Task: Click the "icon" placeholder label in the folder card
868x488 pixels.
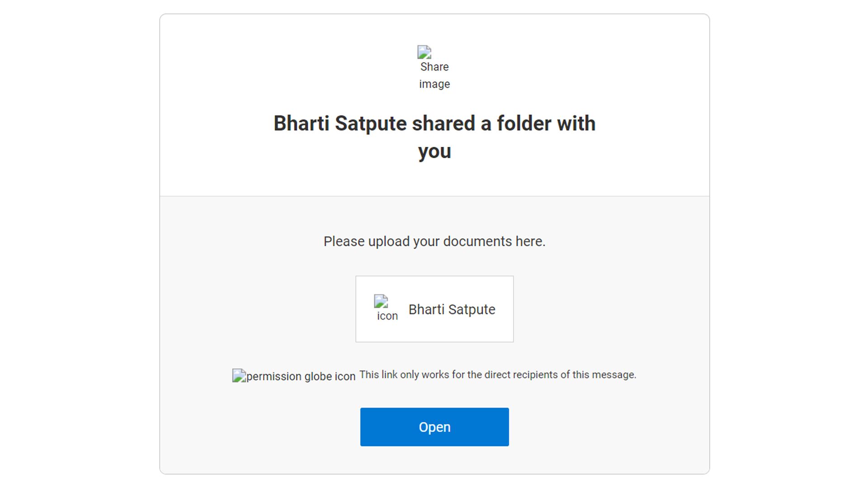Action: tap(387, 316)
